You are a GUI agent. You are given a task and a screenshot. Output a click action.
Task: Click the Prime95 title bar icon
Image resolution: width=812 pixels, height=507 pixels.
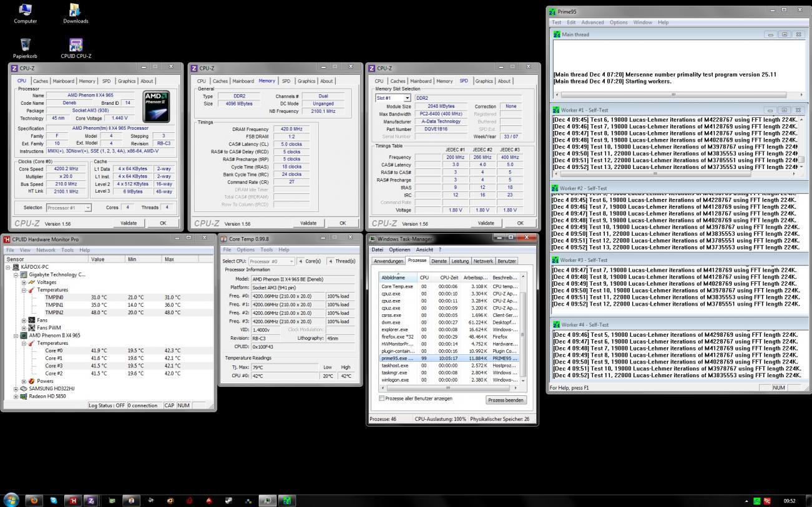pyautogui.click(x=552, y=11)
